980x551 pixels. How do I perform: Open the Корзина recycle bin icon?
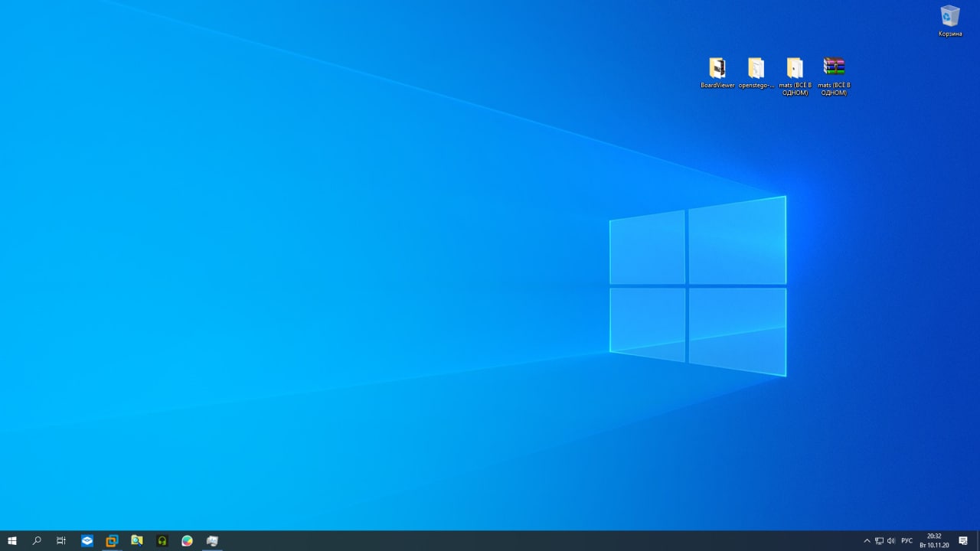tap(950, 21)
